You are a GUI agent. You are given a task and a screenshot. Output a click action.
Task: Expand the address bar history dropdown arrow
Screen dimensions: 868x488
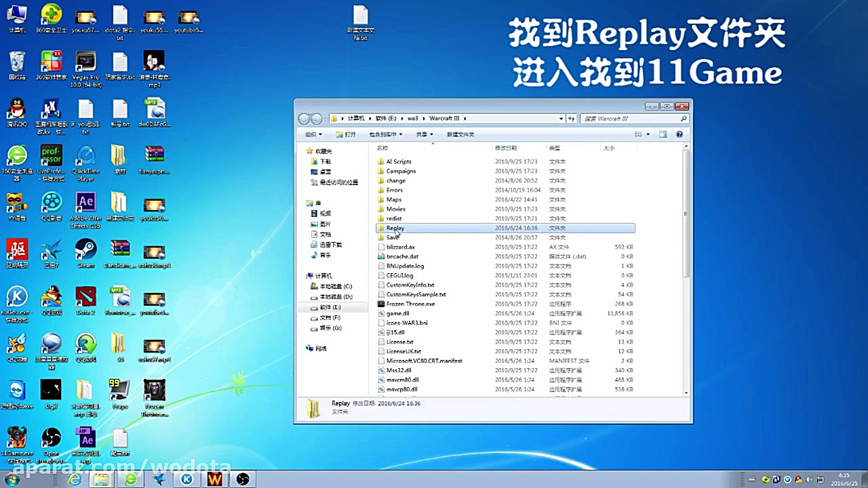tap(561, 119)
